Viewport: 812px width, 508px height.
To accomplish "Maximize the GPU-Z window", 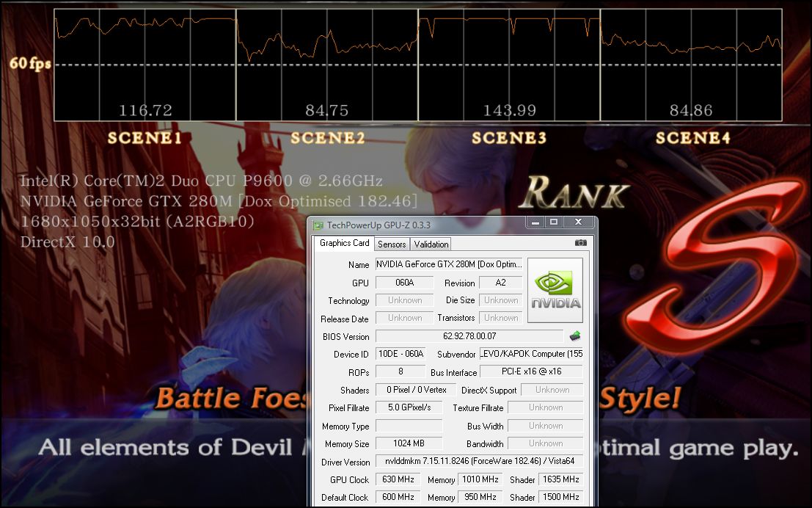I will (x=554, y=222).
